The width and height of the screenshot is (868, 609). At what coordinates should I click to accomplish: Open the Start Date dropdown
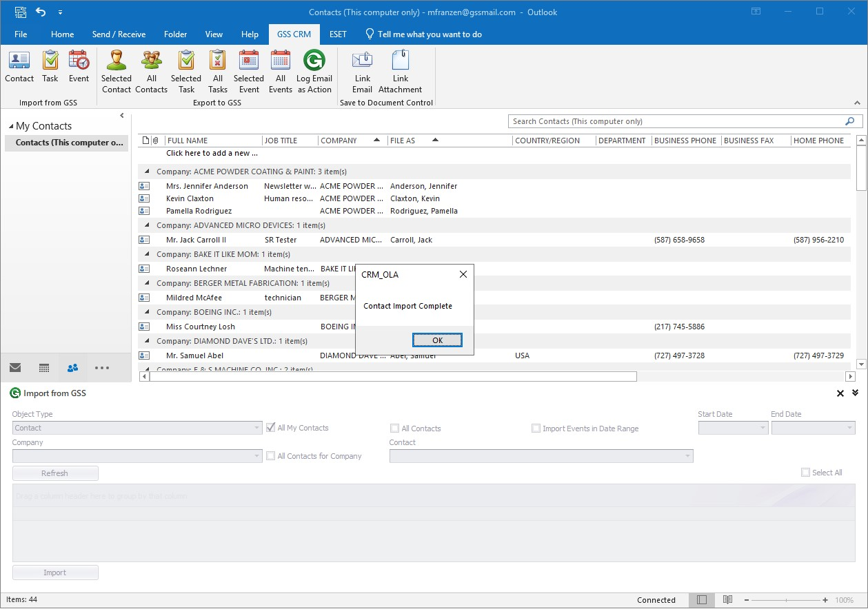pyautogui.click(x=763, y=428)
